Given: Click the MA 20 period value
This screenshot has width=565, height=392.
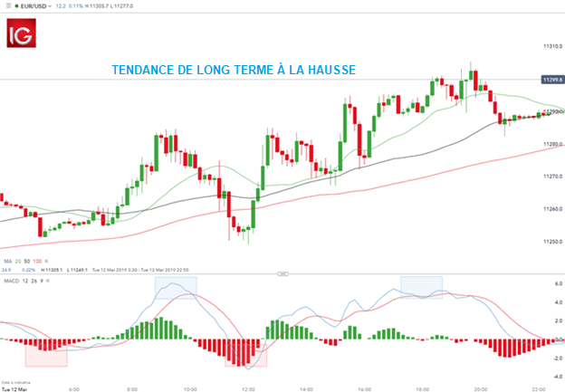Looking at the screenshot, I should (18, 261).
